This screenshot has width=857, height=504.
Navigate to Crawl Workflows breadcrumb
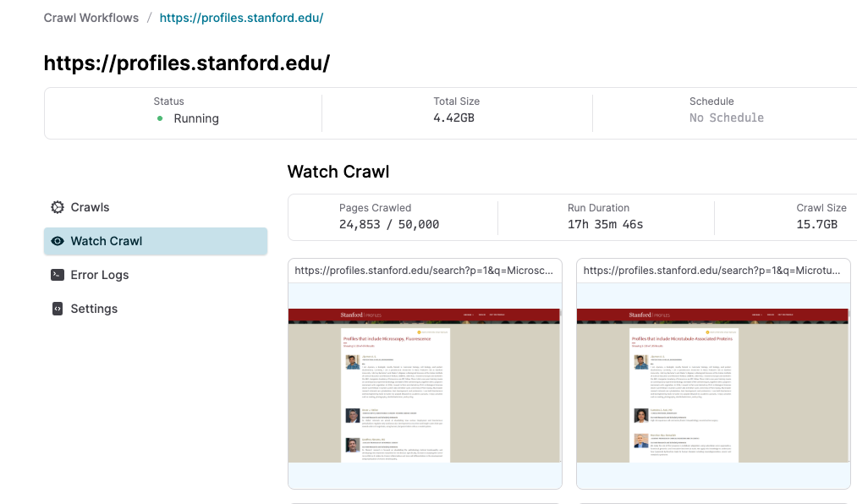(91, 18)
